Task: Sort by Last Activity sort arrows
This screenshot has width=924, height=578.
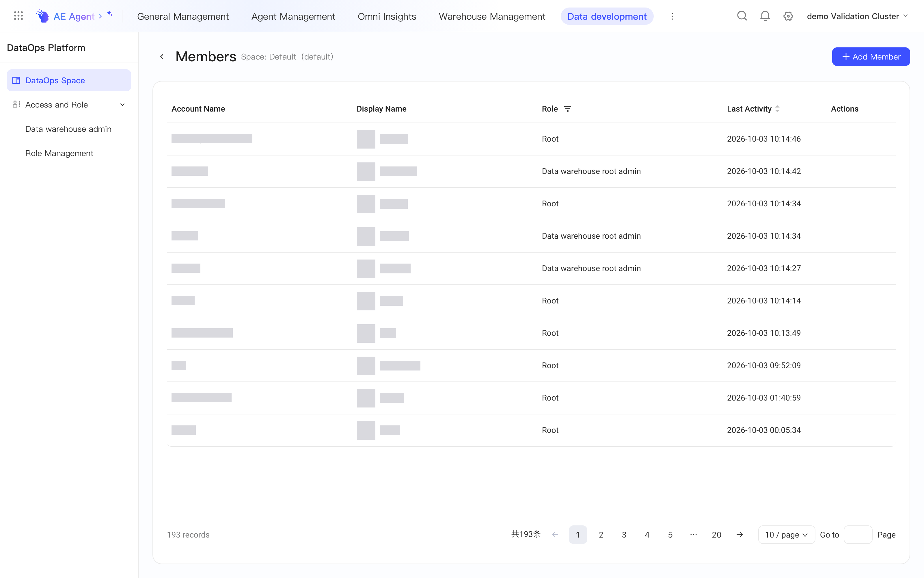Action: click(x=777, y=109)
